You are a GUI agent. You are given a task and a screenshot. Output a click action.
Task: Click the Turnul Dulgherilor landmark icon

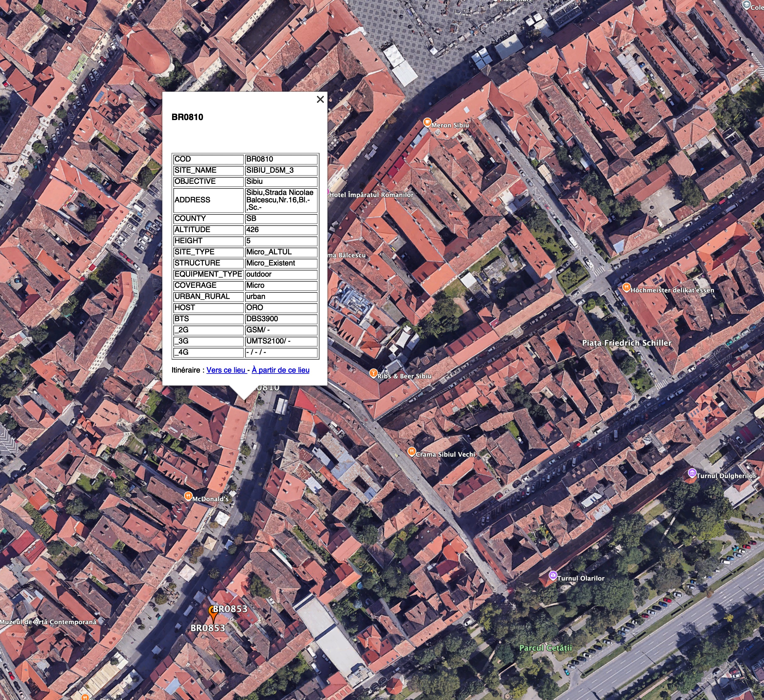tap(692, 473)
